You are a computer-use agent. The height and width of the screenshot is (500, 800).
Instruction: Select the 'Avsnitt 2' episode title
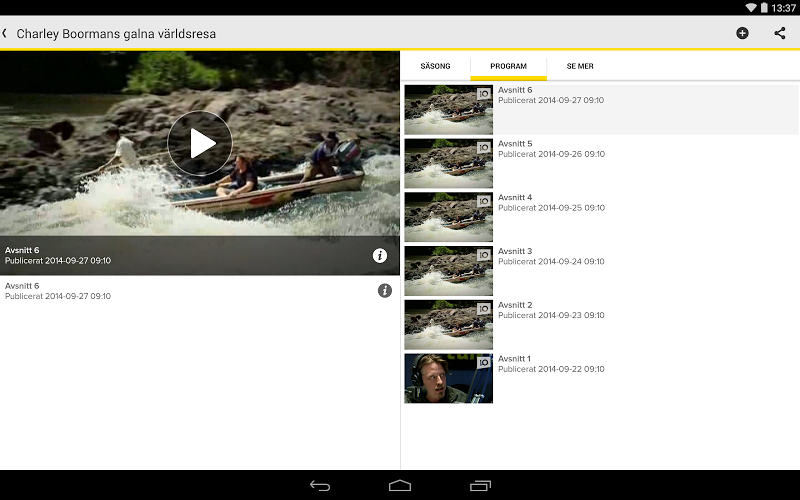tap(515, 305)
